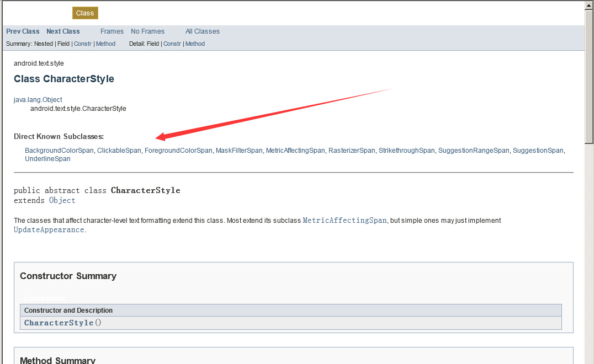Viewport: 594px width, 364px height.
Task: Click the Constructor and Description header
Action: (x=68, y=311)
